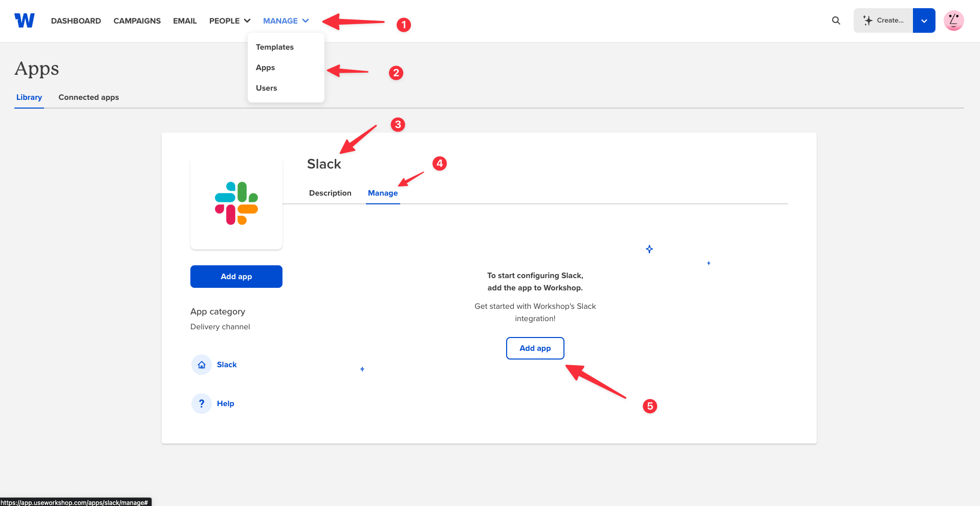Click the Slack app title
980x506 pixels.
[x=324, y=164]
